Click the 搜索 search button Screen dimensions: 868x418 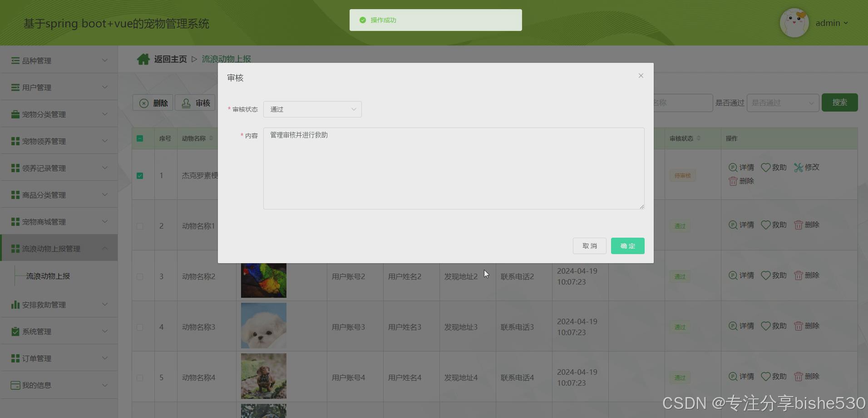tap(839, 102)
